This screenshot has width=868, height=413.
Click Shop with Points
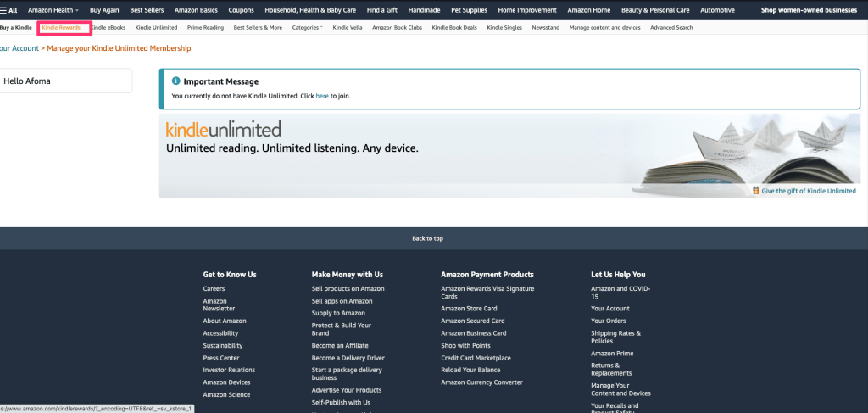465,345
